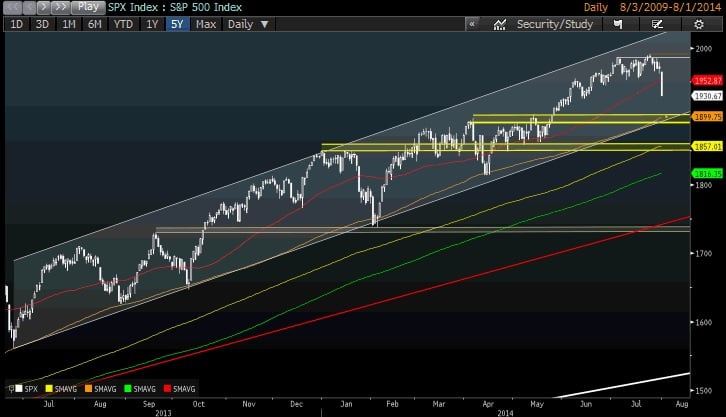Click the 1700 axis value
The image size is (726, 417).
pyautogui.click(x=704, y=253)
